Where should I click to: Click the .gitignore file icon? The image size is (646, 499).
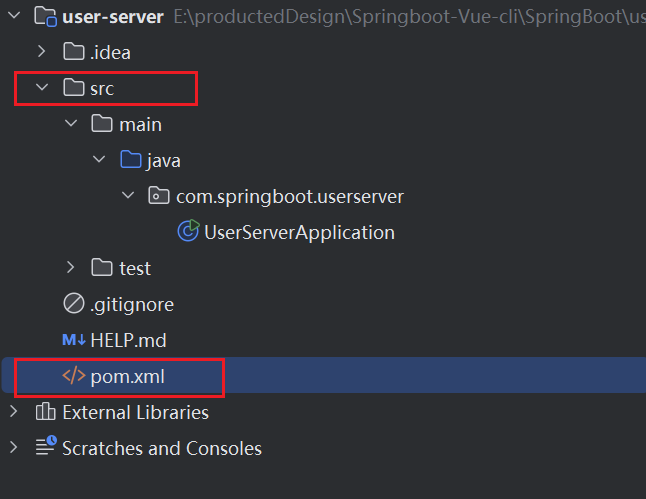pos(74,304)
